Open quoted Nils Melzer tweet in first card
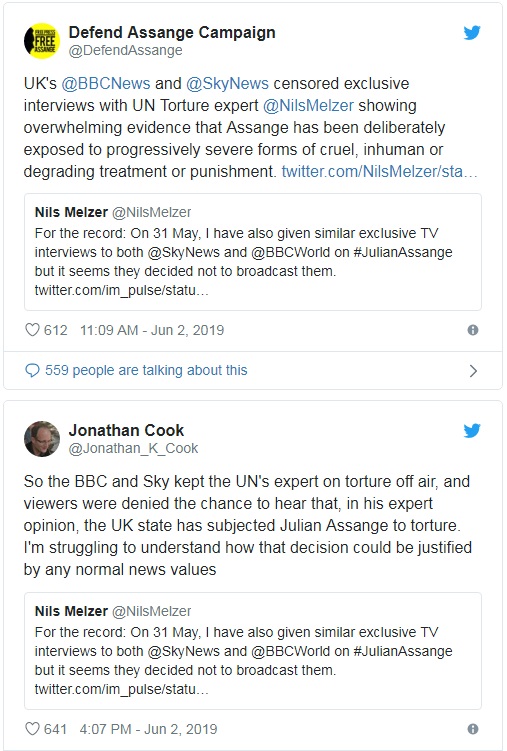 pos(253,252)
